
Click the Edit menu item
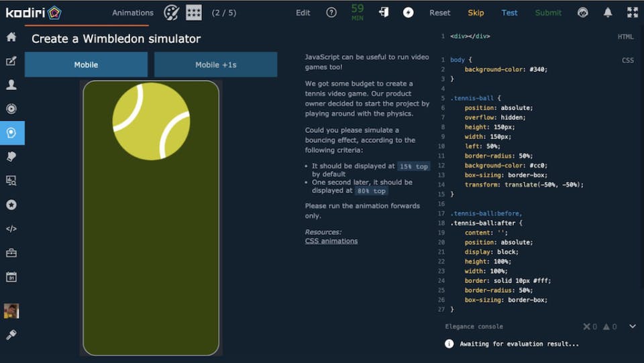[303, 13]
